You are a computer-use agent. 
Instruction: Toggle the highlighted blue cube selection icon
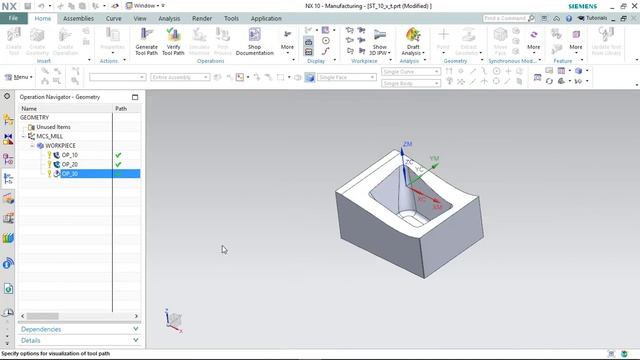[310, 77]
